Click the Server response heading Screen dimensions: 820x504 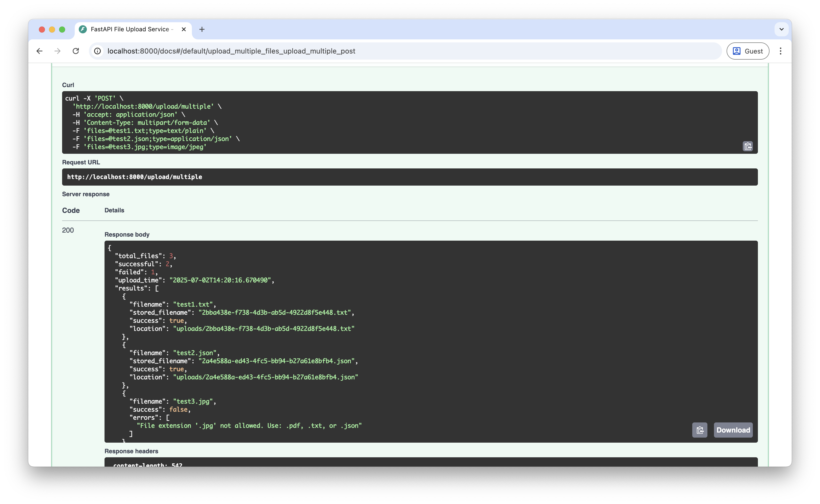coord(86,194)
